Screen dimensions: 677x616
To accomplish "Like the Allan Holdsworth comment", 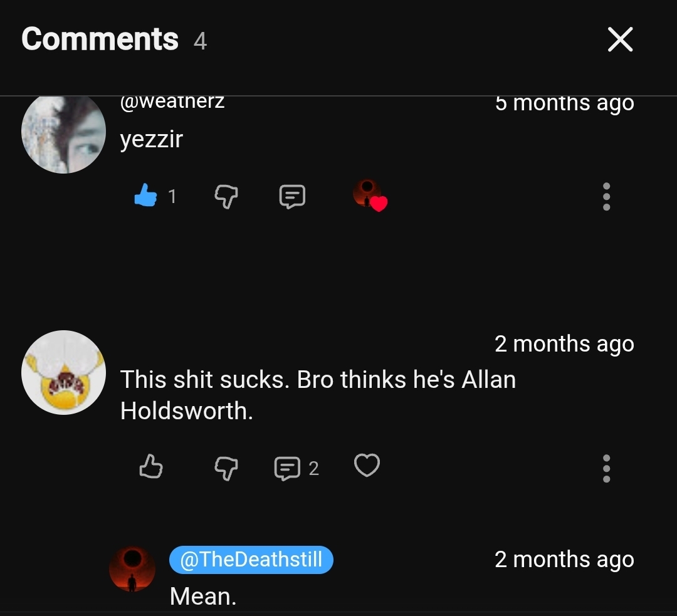I will 150,467.
